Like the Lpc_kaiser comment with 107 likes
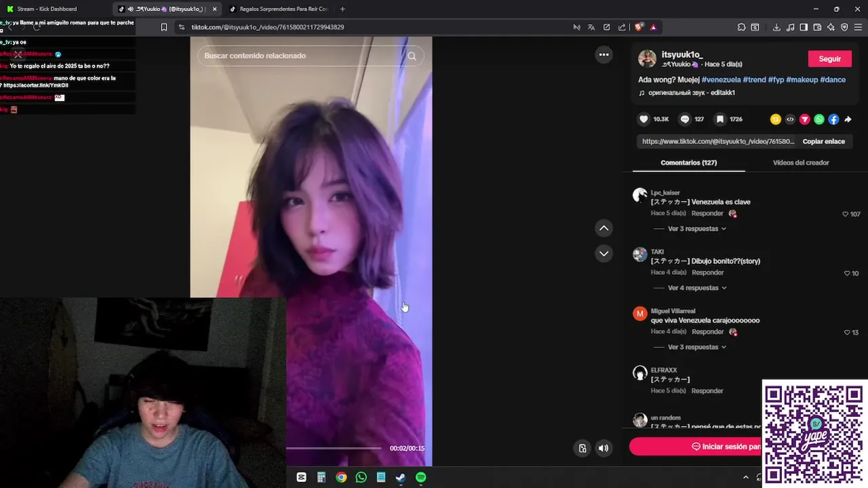868x488 pixels. pos(845,214)
